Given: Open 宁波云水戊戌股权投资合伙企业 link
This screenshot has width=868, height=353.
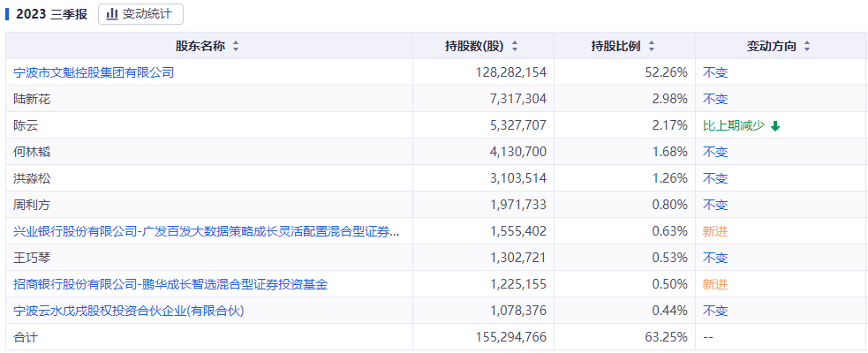Looking at the screenshot, I should (129, 311).
